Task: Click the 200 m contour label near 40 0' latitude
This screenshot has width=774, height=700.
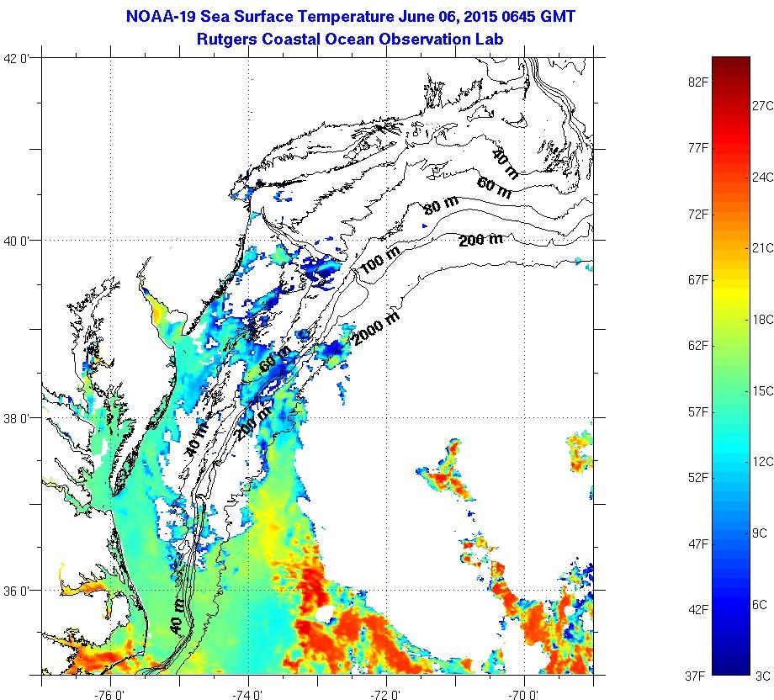Action: click(481, 241)
